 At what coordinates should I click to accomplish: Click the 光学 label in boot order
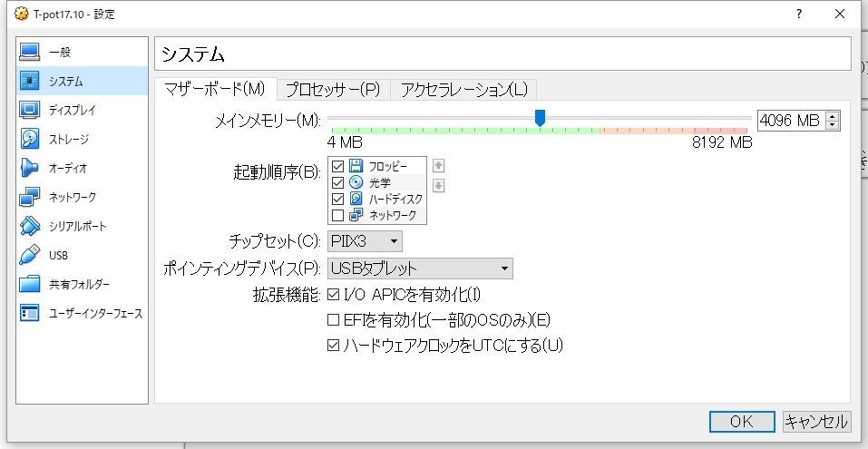pyautogui.click(x=379, y=182)
